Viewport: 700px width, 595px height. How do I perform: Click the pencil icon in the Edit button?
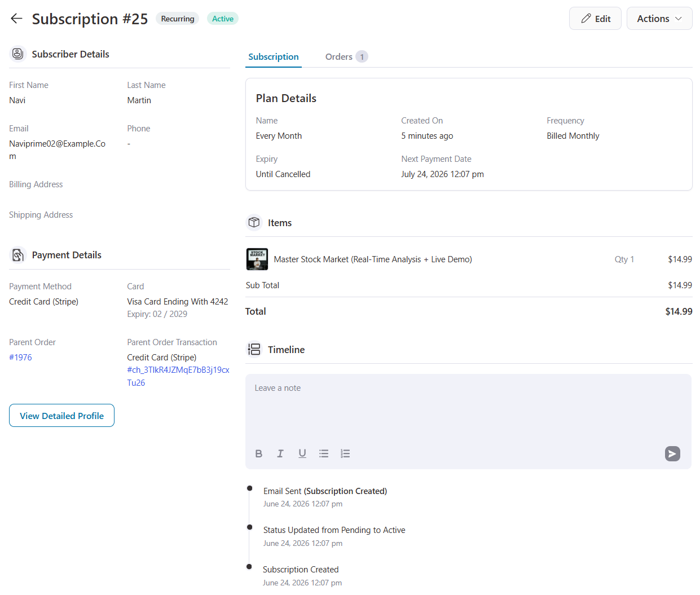point(586,19)
